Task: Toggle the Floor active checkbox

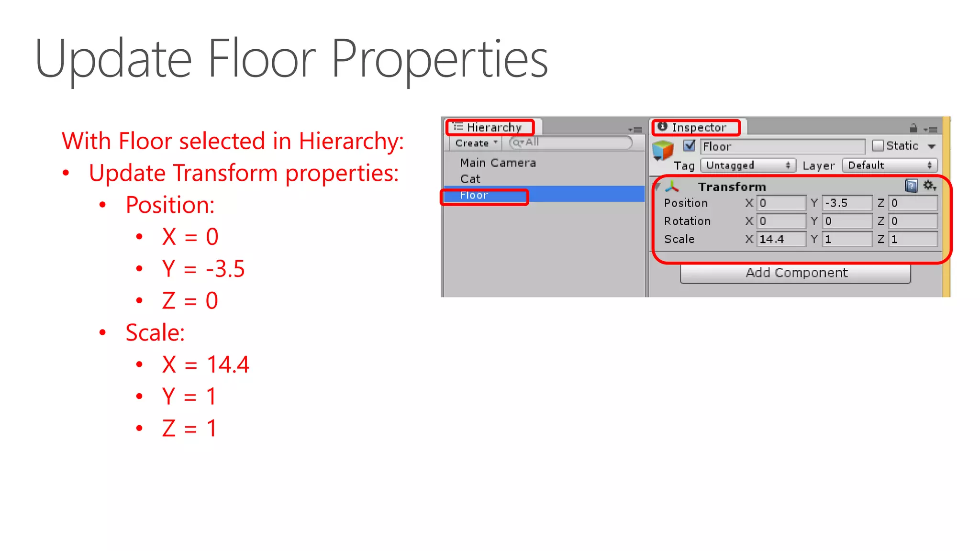Action: tap(689, 145)
